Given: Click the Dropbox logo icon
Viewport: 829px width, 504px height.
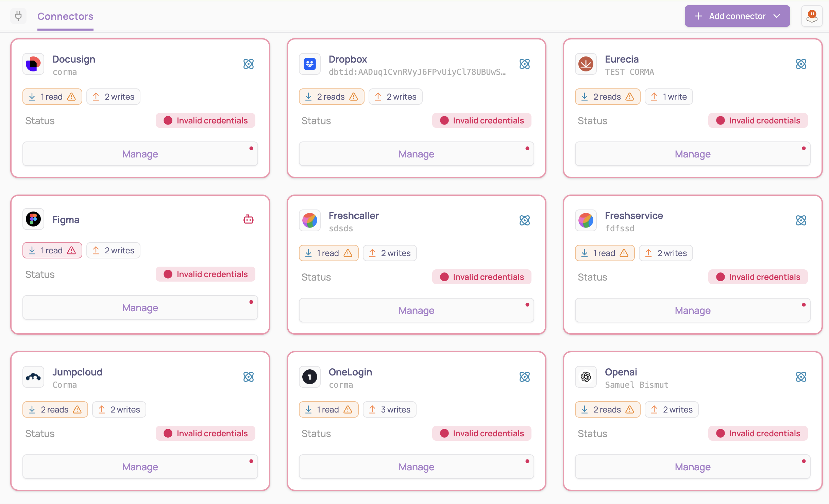Looking at the screenshot, I should [x=310, y=64].
